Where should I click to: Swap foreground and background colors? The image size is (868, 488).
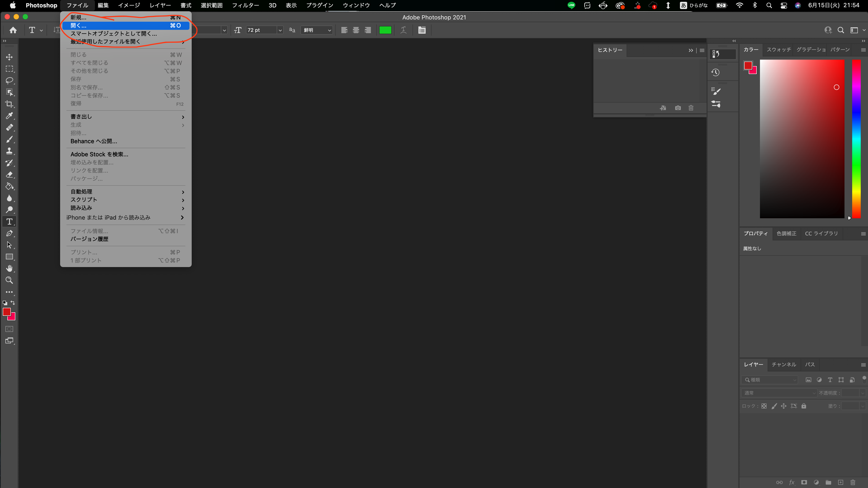pyautogui.click(x=13, y=303)
